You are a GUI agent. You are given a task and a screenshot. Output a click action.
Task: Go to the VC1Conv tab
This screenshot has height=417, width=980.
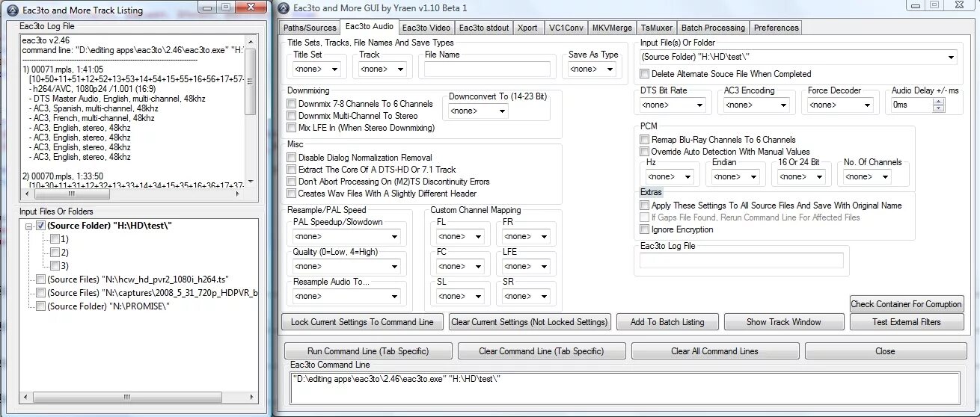(x=566, y=28)
